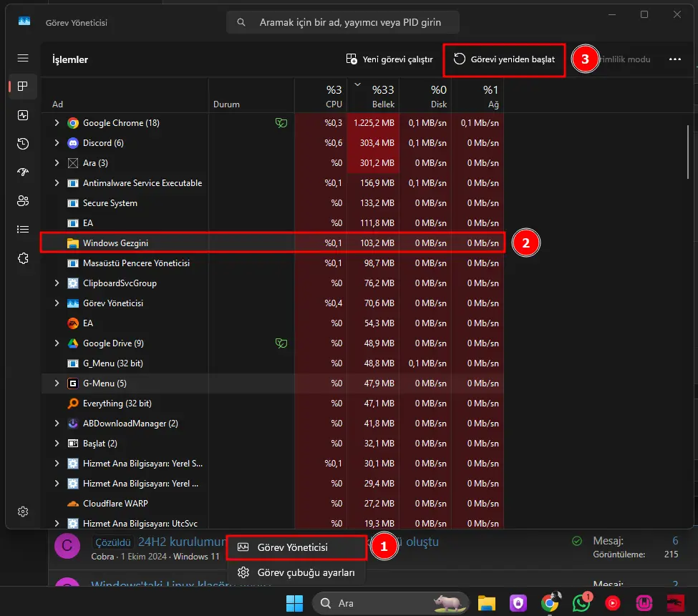Select Görev Yöneticisi in the context menu
The image size is (698, 616).
[x=296, y=547]
